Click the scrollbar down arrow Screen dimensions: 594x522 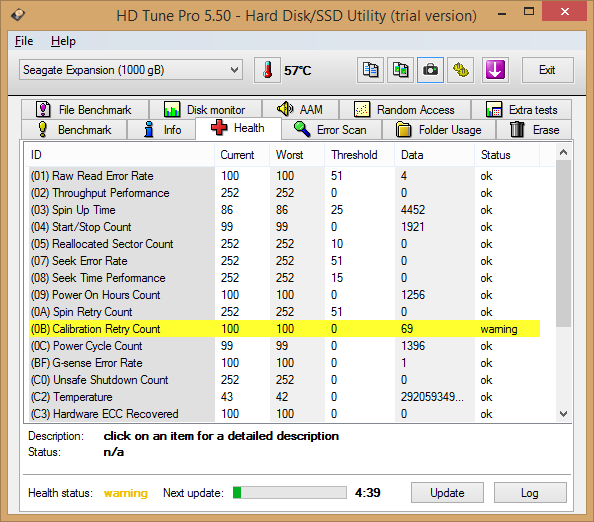pyautogui.click(x=564, y=414)
